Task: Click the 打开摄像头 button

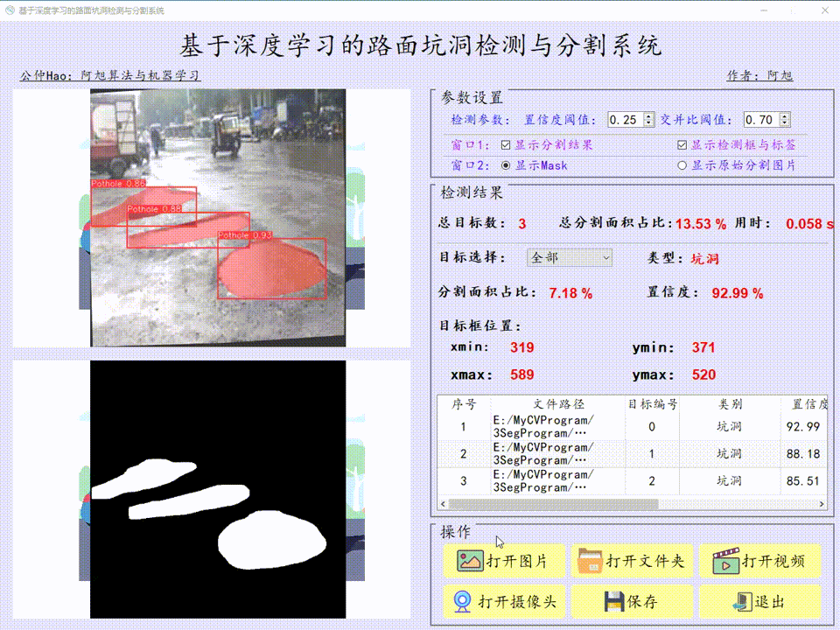Action: coord(503,601)
